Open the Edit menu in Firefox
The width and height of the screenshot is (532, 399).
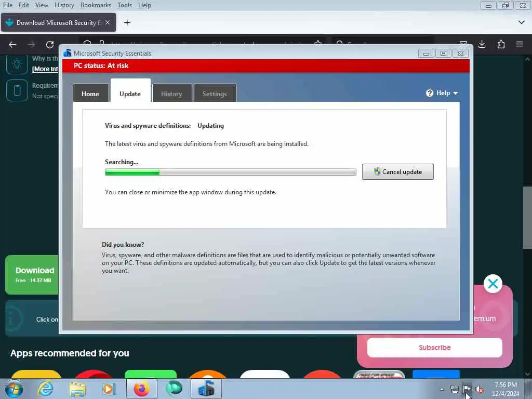pyautogui.click(x=23, y=5)
